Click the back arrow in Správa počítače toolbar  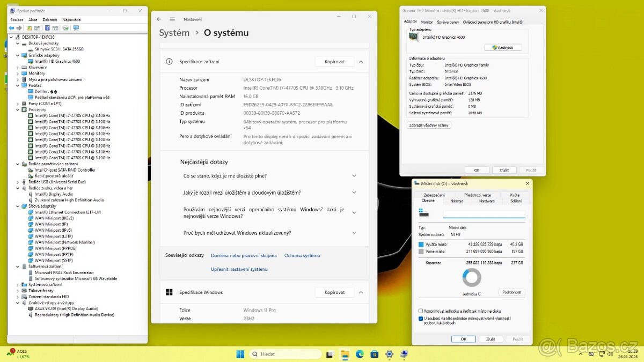11,27
